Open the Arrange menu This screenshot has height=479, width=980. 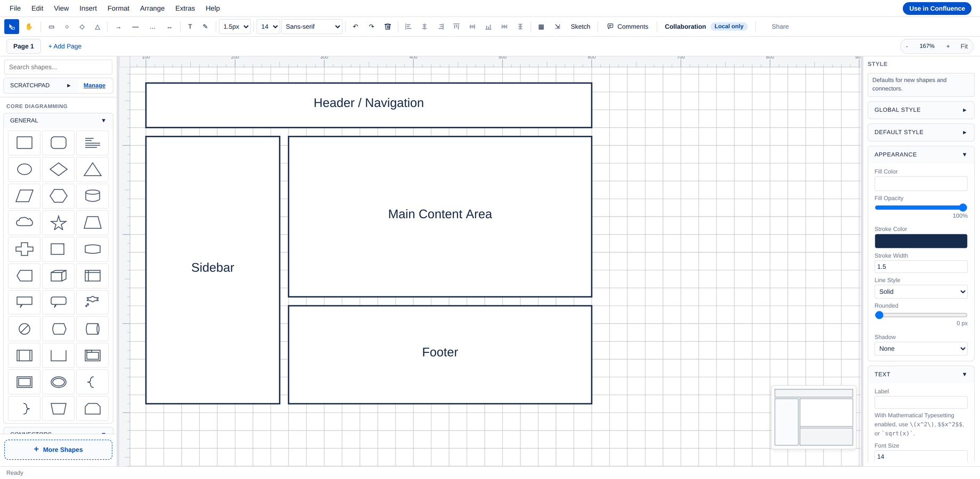pyautogui.click(x=152, y=9)
